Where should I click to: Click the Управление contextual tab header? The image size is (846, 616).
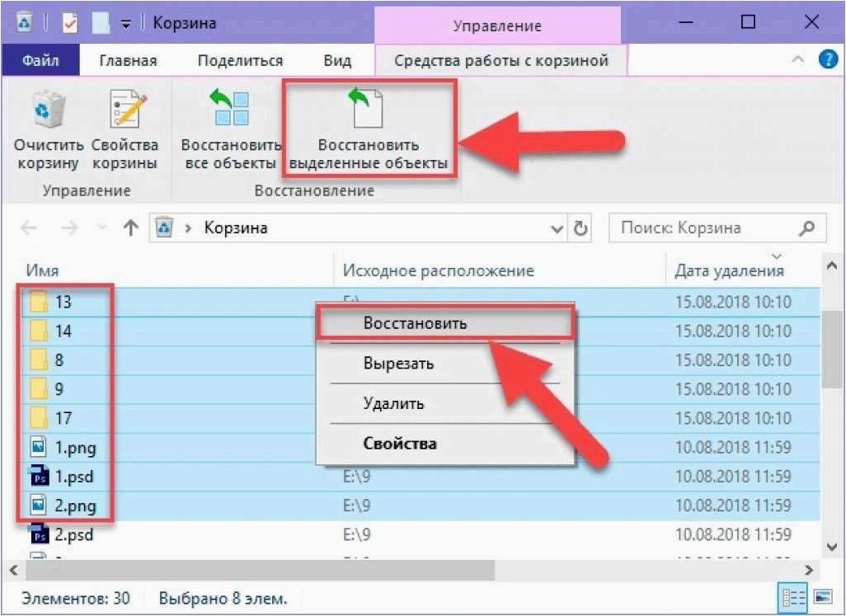(x=497, y=26)
